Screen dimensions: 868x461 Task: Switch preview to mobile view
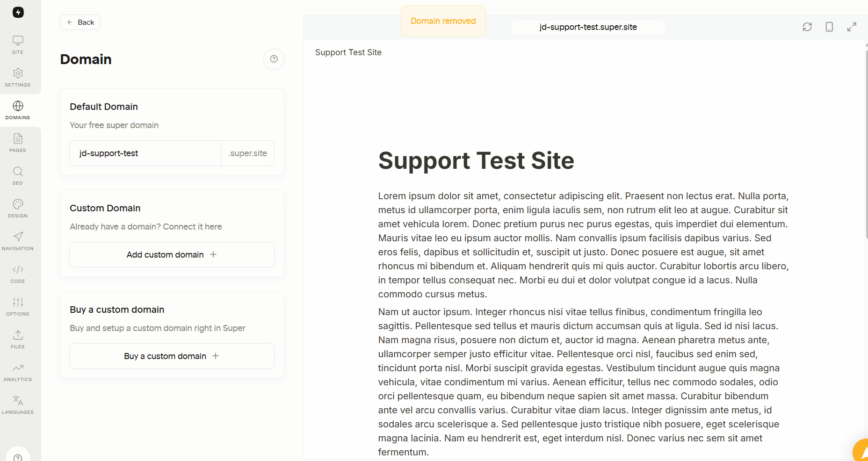829,27
